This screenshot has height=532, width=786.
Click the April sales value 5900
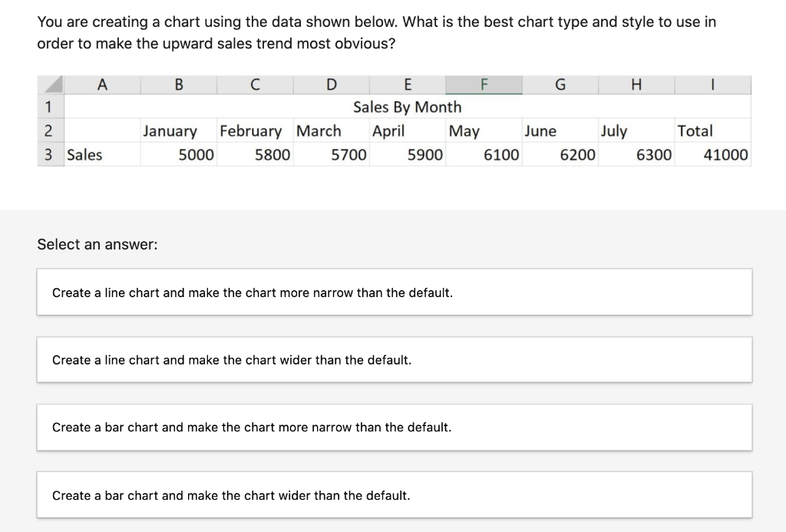(x=407, y=154)
